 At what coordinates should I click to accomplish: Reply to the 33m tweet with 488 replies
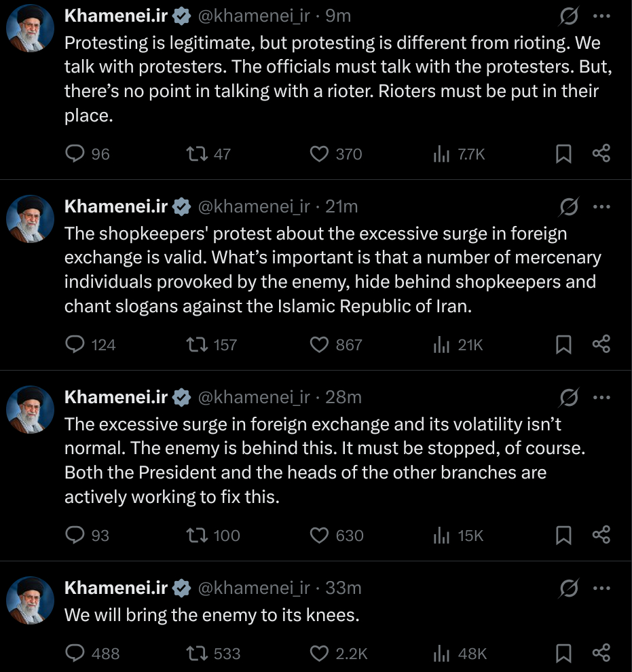pos(74,654)
